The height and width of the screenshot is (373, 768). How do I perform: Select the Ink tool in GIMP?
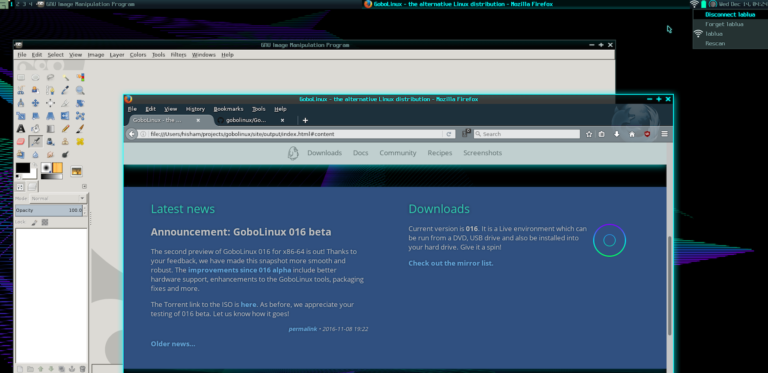[x=50, y=141]
